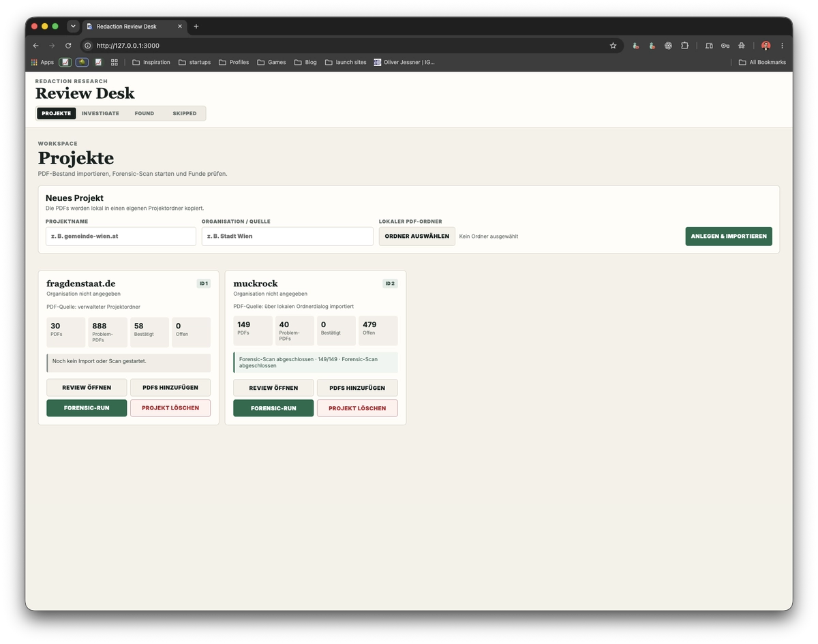This screenshot has height=644, width=818.
Task: Open the Apps grid shortcut in bookmarks bar
Action: 42,62
